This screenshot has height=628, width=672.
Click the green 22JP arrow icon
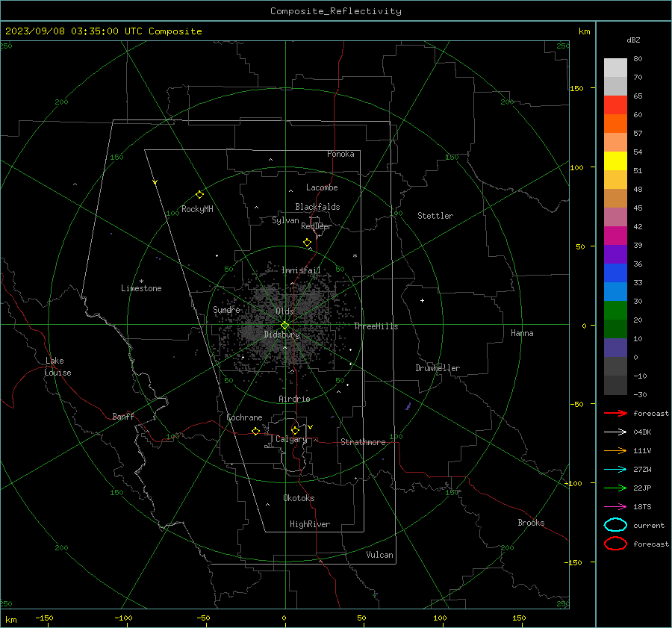point(615,488)
